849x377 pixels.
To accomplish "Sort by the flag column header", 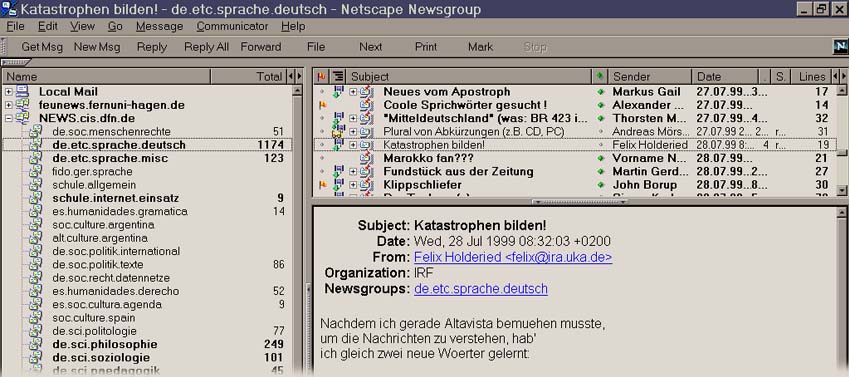I will click(322, 76).
